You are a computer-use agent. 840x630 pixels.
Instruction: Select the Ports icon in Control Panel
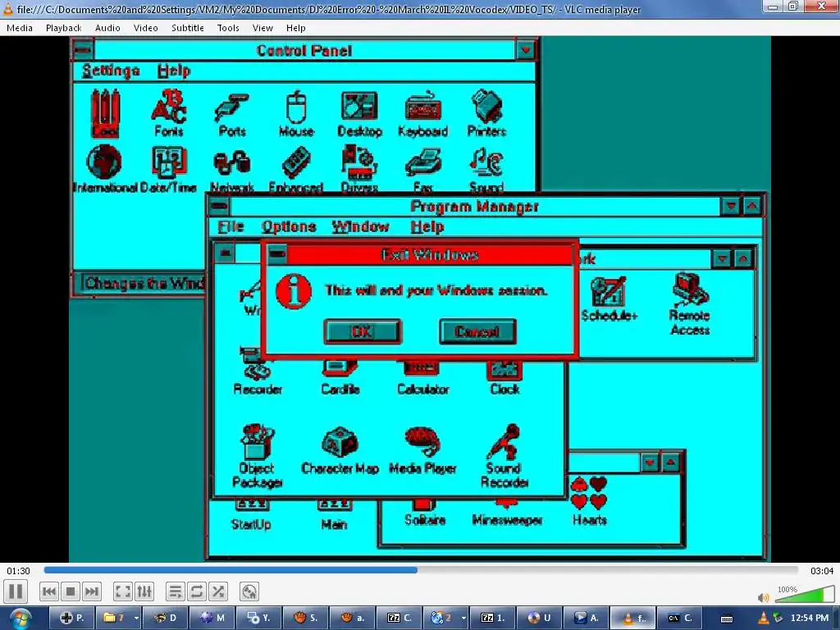pos(231,114)
